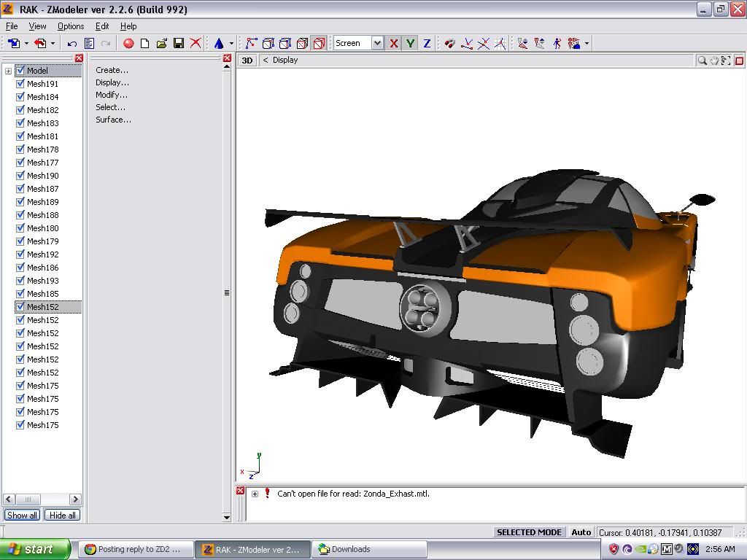The image size is (747, 560).
Task: Click the red sphere toolbar icon
Action: tap(128, 44)
